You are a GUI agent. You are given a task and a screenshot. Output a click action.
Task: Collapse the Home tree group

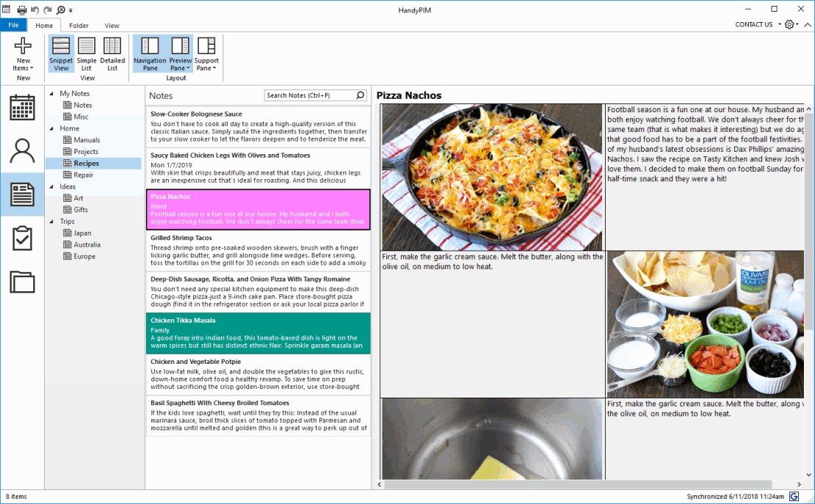[51, 128]
